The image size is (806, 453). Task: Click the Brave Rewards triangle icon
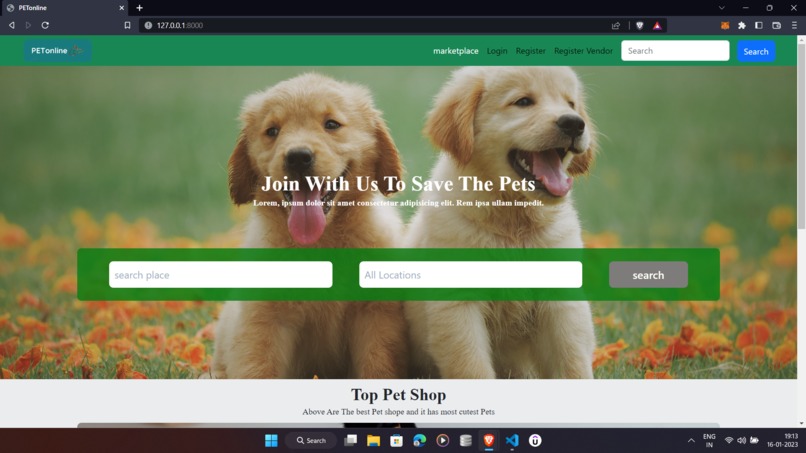click(657, 25)
